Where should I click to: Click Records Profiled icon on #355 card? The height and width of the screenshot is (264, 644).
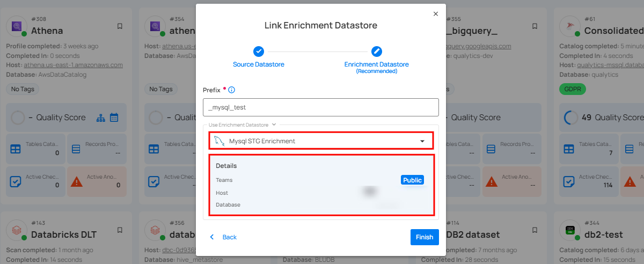pyautogui.click(x=492, y=149)
